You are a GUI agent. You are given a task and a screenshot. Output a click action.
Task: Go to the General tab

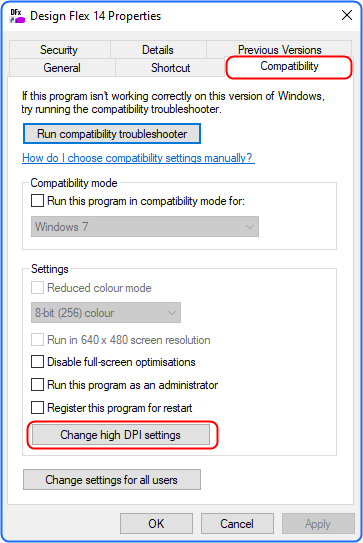62,68
